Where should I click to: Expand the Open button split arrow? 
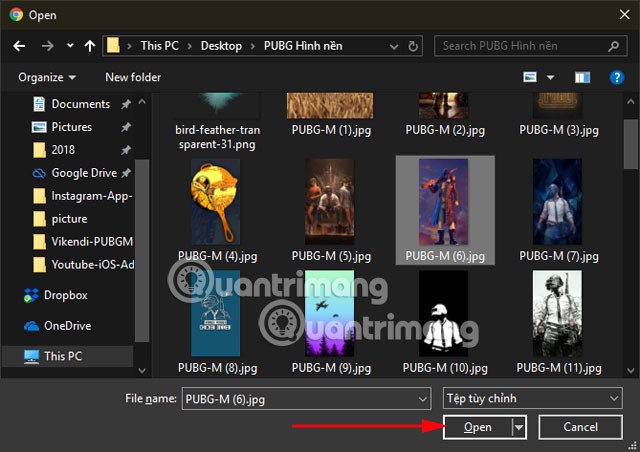[519, 427]
